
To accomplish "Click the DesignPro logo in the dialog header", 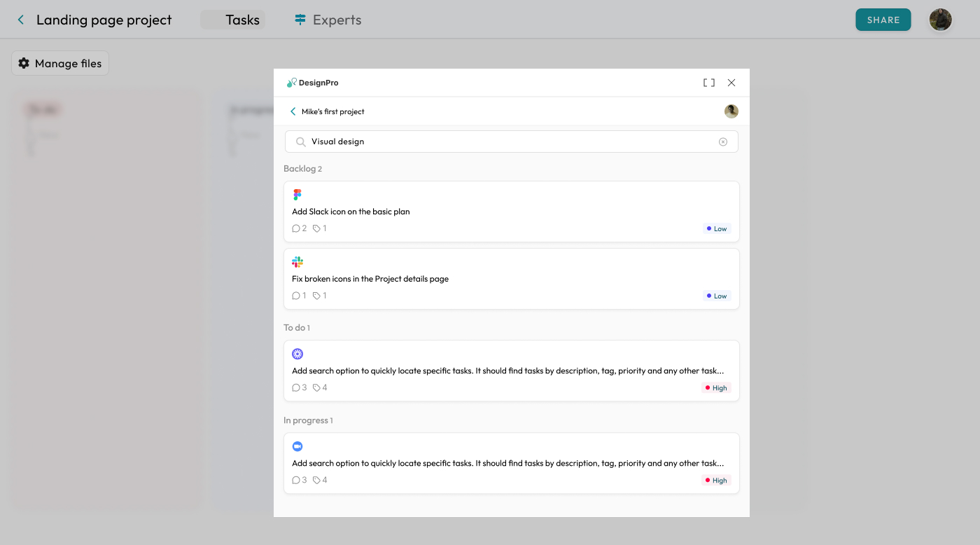I will pos(312,82).
